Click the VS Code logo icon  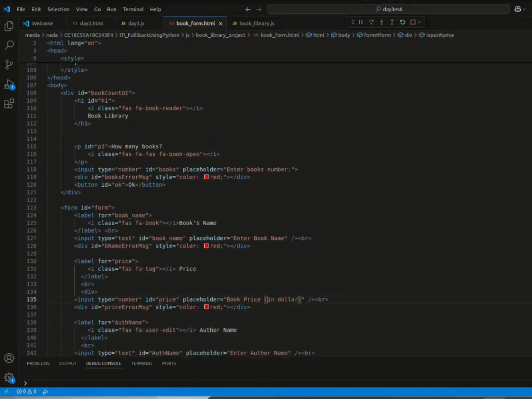7,9
